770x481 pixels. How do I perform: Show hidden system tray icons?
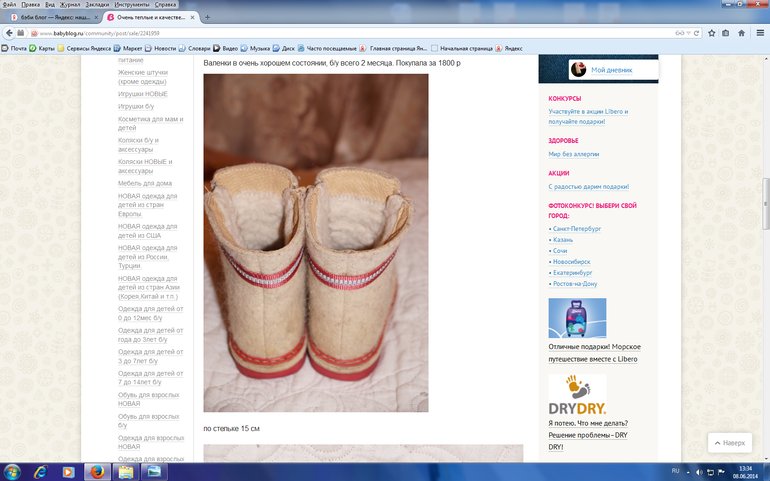click(x=688, y=472)
